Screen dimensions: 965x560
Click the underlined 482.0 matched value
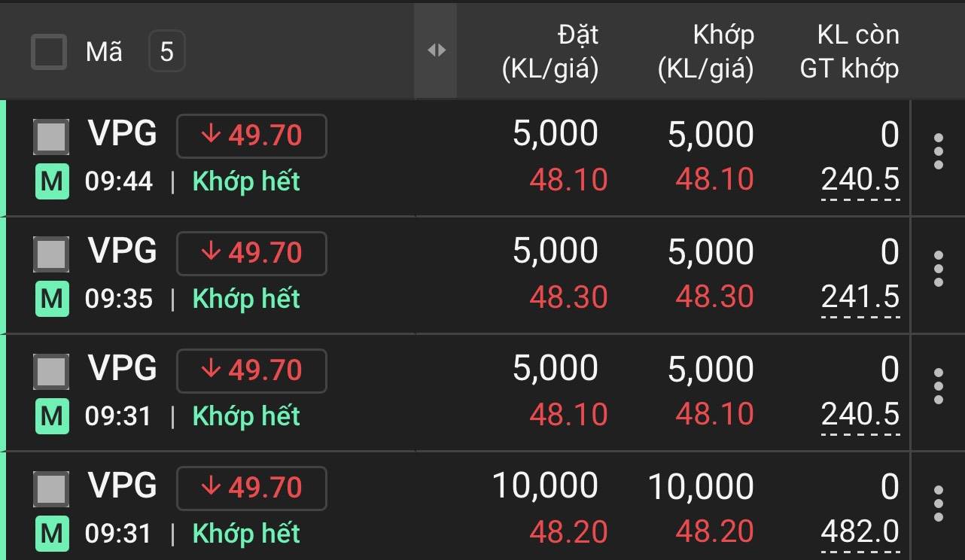pos(860,533)
